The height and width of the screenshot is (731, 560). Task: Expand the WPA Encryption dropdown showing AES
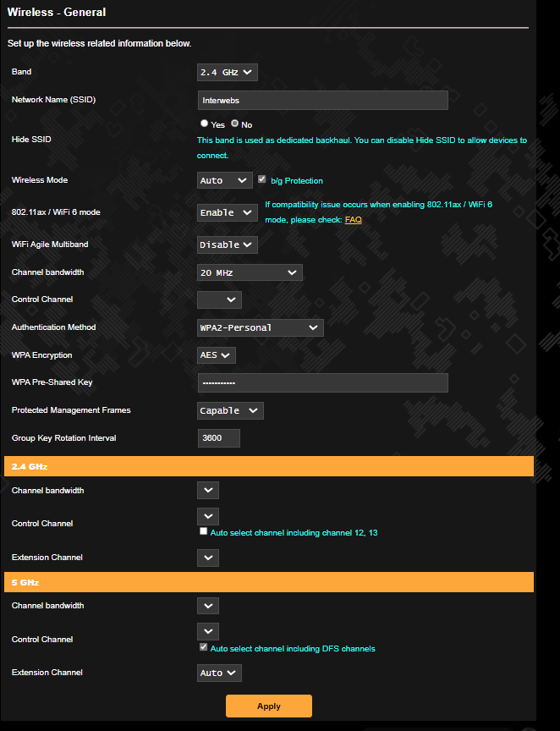click(216, 355)
